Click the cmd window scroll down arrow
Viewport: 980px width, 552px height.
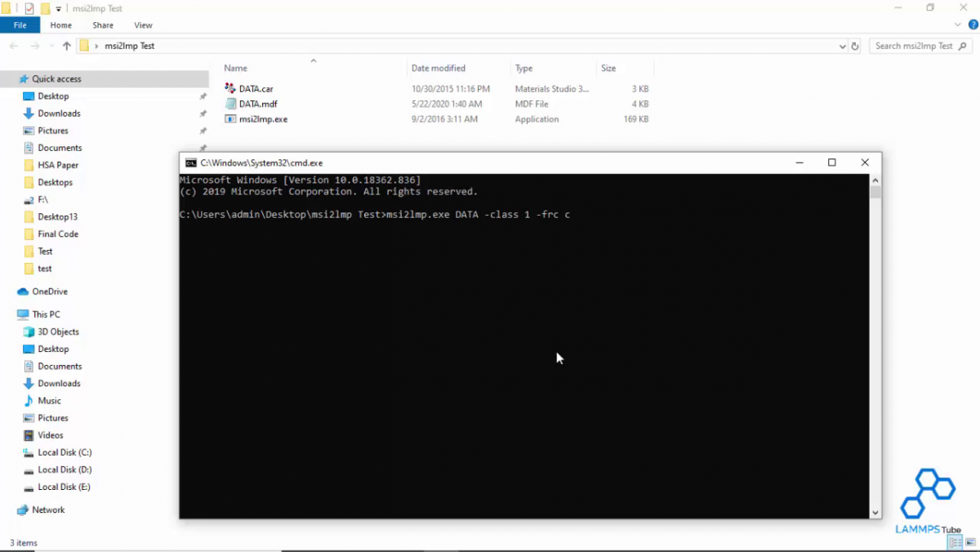[875, 512]
